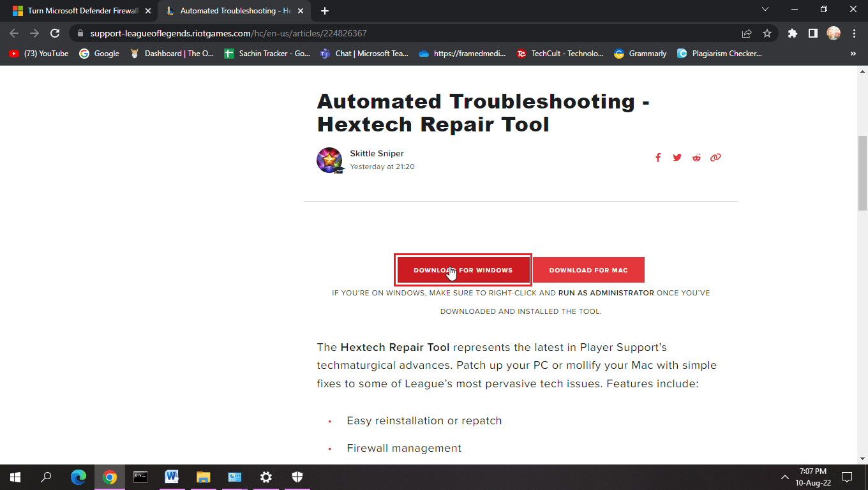Click the "Yesterday at 21:20" timestamp

click(x=382, y=167)
